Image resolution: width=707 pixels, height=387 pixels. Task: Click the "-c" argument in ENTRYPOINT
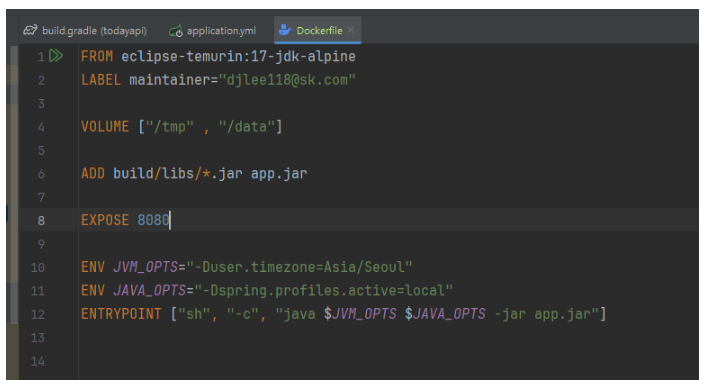tap(243, 314)
